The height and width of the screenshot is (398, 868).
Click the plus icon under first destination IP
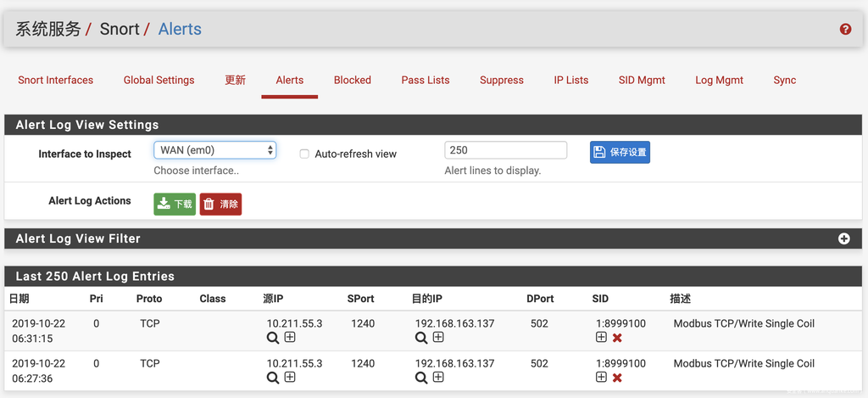[438, 337]
